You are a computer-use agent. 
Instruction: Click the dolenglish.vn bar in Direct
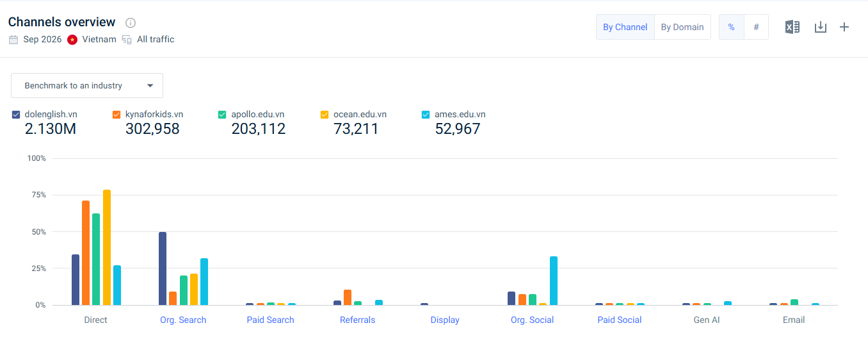click(76, 280)
